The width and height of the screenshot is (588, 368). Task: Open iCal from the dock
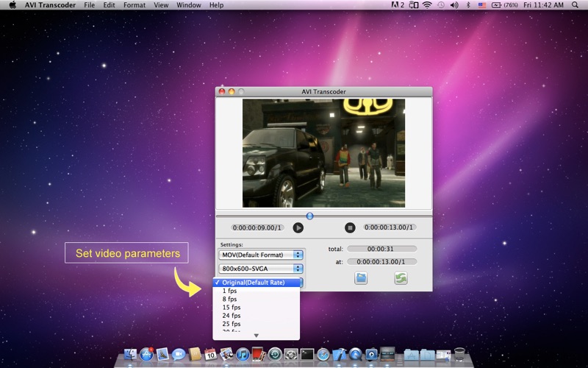coord(210,354)
